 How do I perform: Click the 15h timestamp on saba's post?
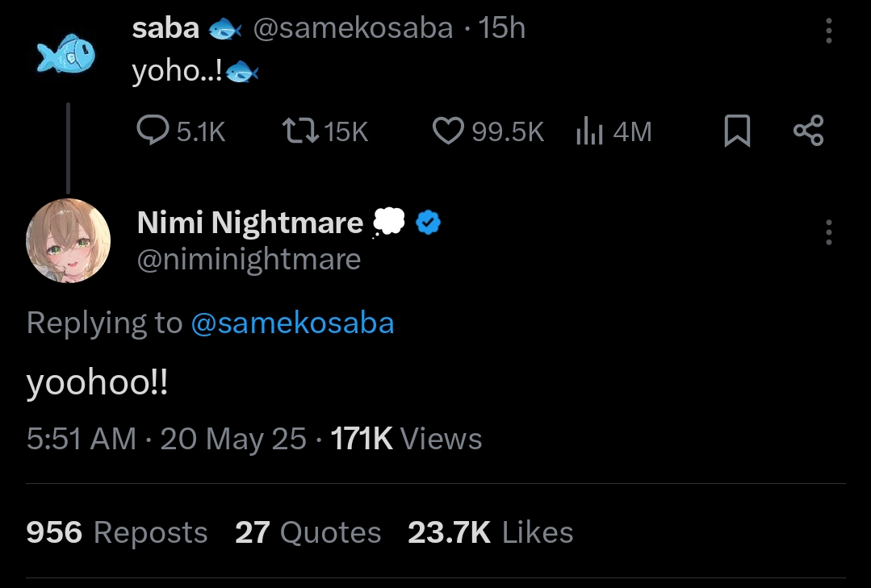[x=502, y=28]
